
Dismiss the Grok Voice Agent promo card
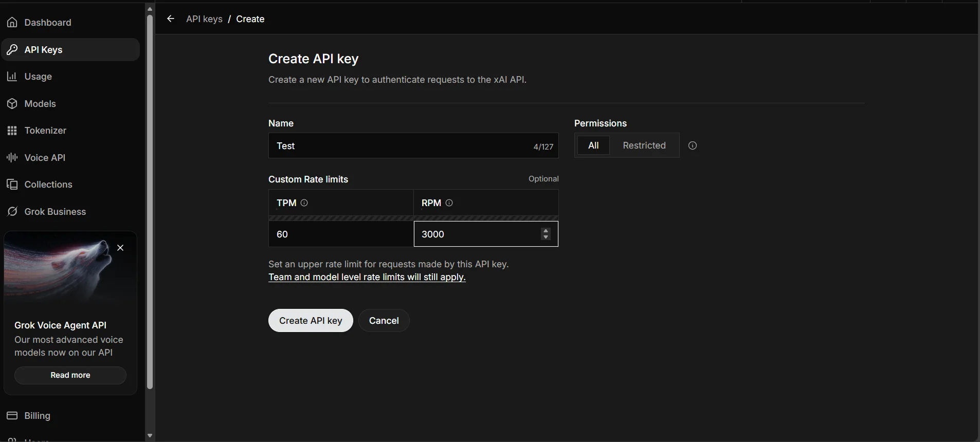pyautogui.click(x=120, y=248)
